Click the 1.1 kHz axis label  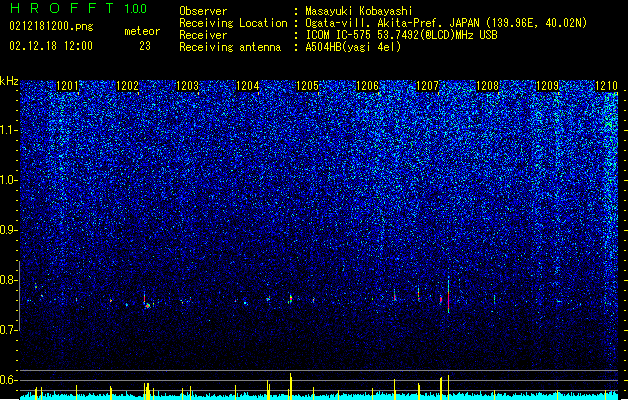point(9,130)
